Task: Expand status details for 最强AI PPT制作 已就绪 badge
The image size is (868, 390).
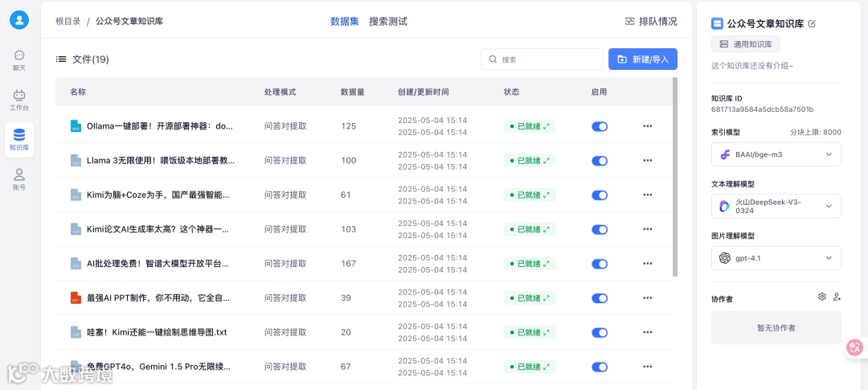Action: point(547,298)
